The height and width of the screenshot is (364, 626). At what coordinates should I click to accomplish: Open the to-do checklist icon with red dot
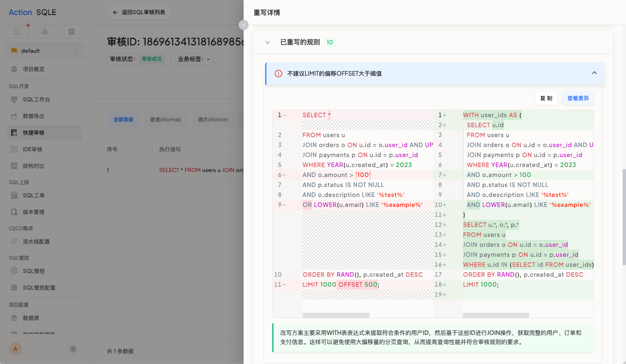17,32
